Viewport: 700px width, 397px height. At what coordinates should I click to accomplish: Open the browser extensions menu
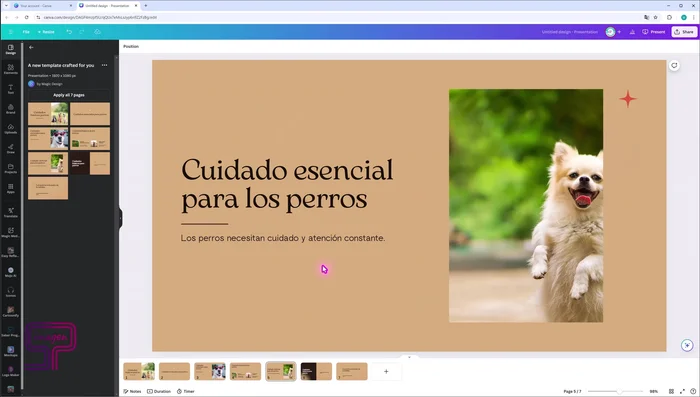pyautogui.click(x=669, y=17)
